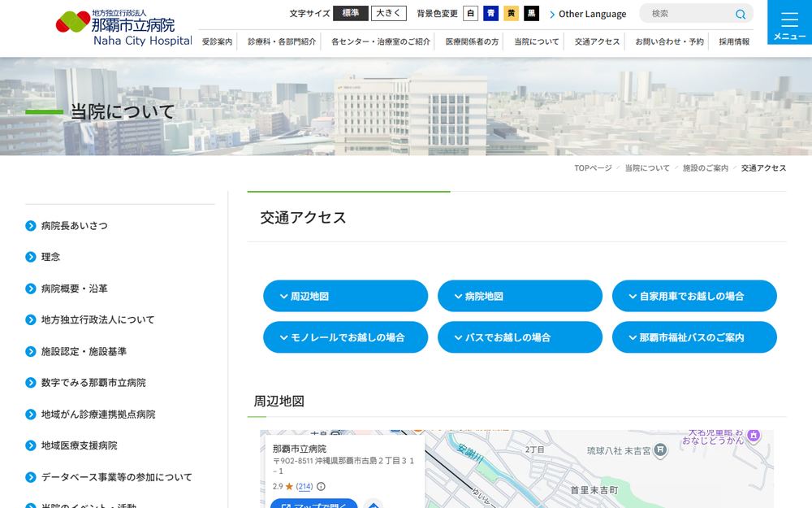The image size is (812, 508).
Task: Click arrow icon beside データベース事業等の参加について
Action: (31, 477)
